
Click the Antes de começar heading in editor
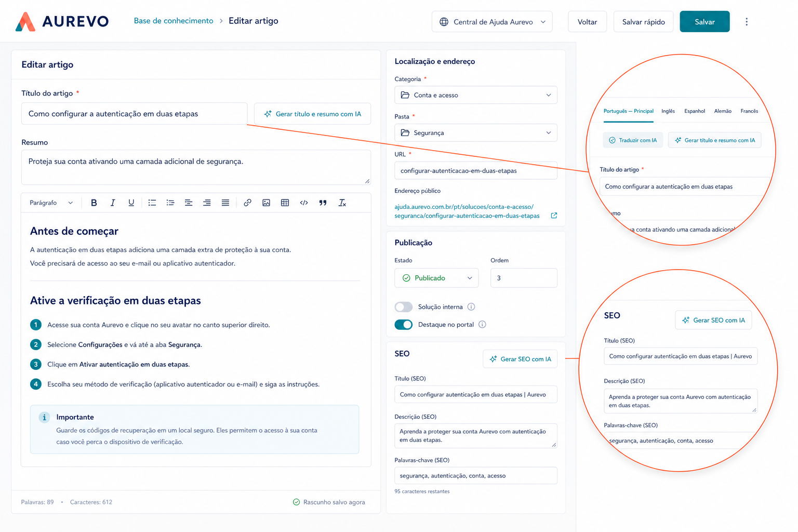click(x=74, y=231)
